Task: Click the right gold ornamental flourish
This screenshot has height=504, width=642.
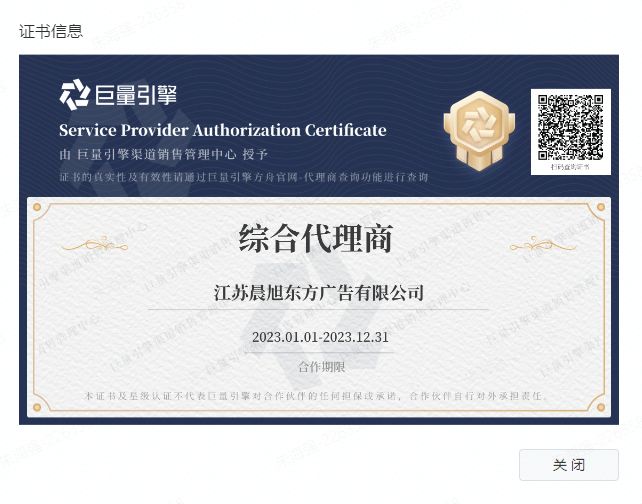Action: pos(543,244)
